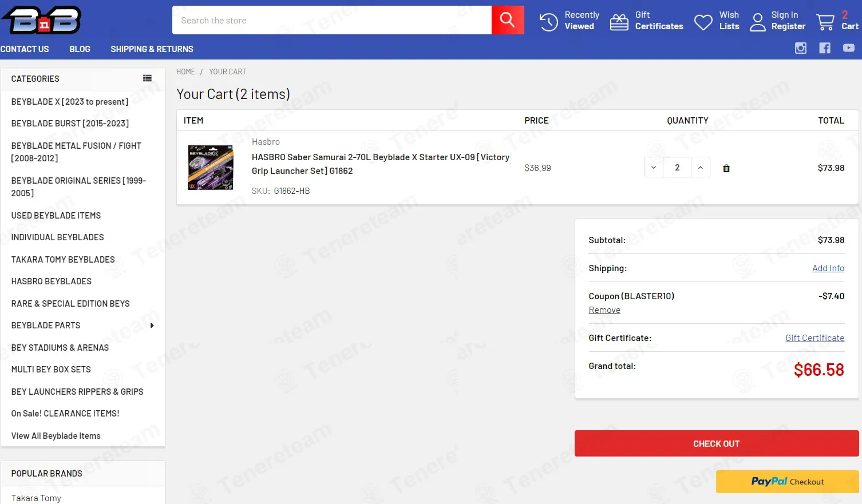Decrease item quantity with down chevron
Viewport: 862px width, 504px height.
[654, 168]
